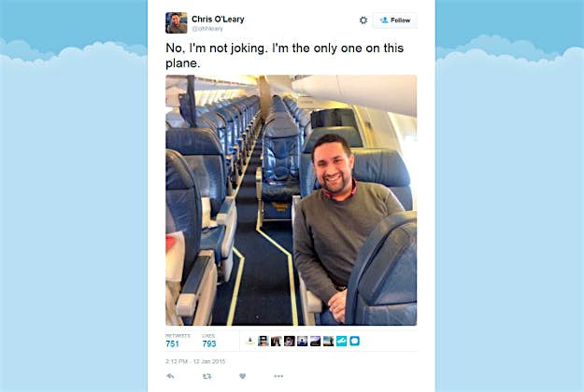This screenshot has height=392, width=584.
Task: Open Chris O'Leary's profile picture
Action: tap(177, 22)
